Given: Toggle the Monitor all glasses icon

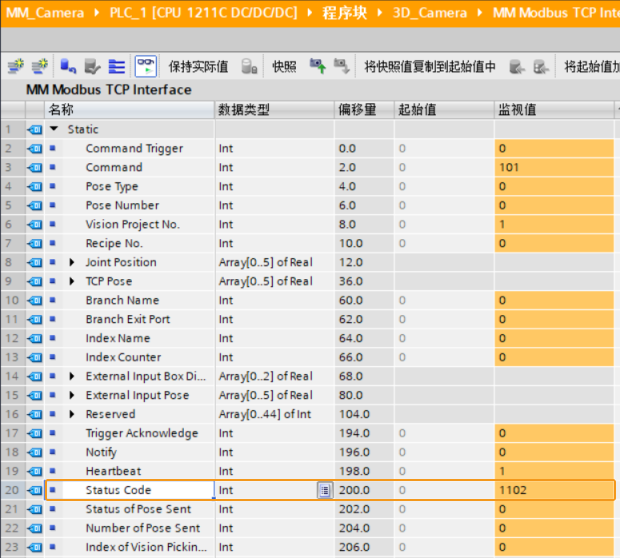Looking at the screenshot, I should 146,66.
